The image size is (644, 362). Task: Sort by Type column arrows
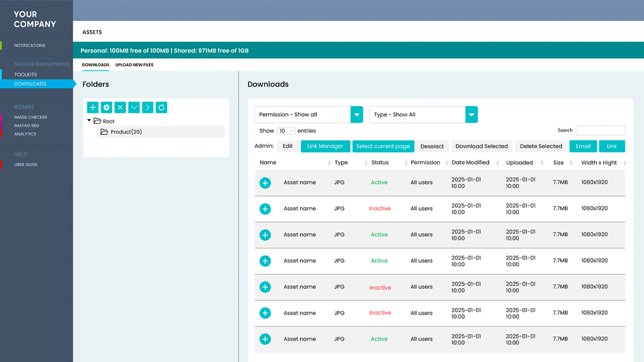366,163
